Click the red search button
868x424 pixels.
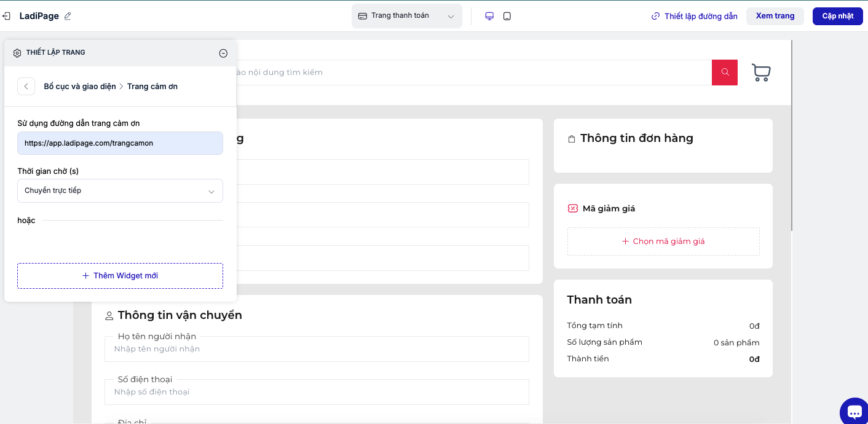(725, 73)
